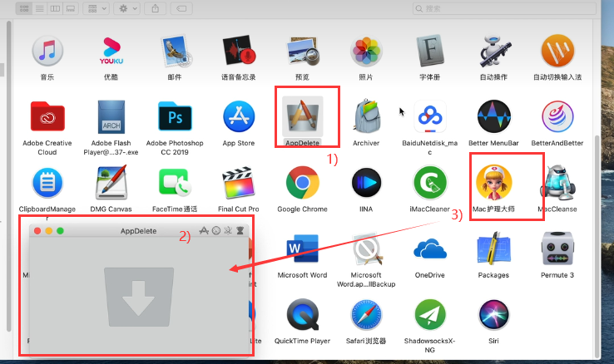Click AppDelete's trophy icon in titlebar
Viewport: 614px width, 364px height.
click(x=240, y=231)
